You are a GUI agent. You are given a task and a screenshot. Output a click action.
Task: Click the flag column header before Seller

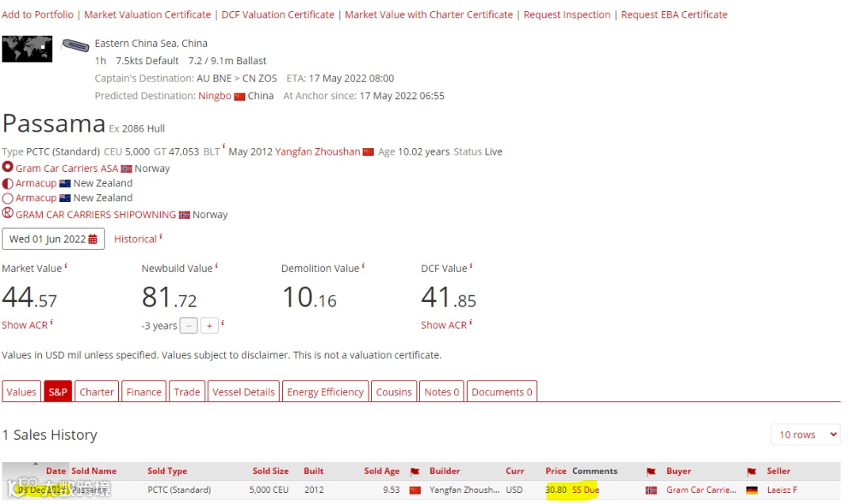751,472
